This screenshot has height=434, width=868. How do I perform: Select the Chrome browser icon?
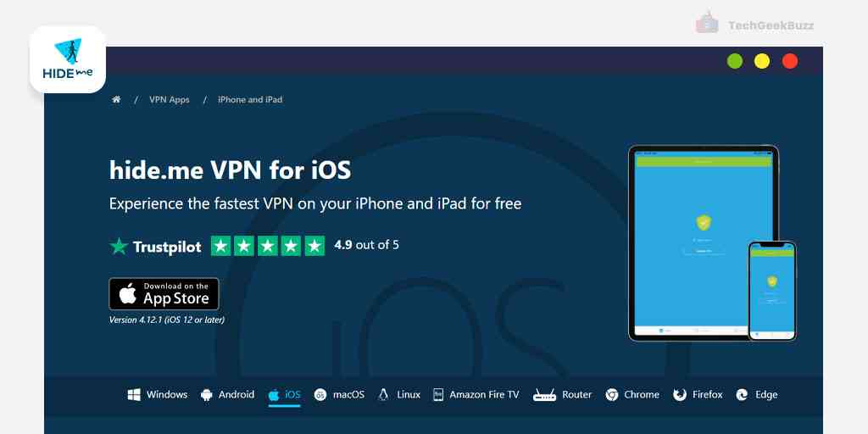tap(612, 395)
